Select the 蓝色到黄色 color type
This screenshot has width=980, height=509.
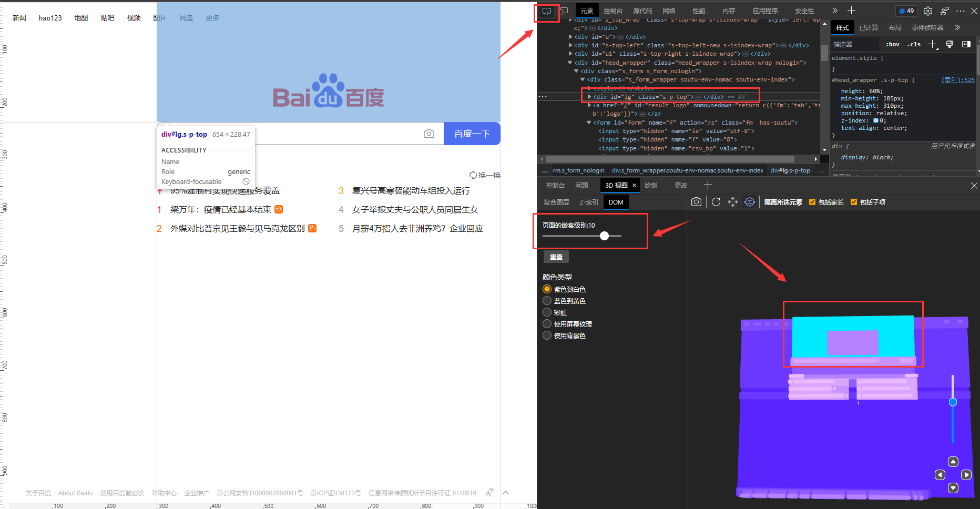547,301
